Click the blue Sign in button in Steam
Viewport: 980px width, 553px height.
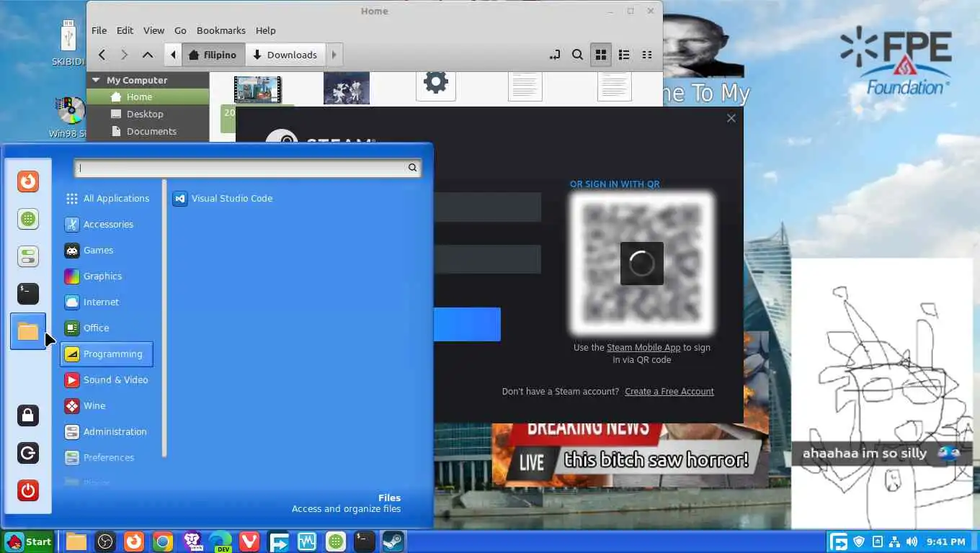click(x=467, y=324)
